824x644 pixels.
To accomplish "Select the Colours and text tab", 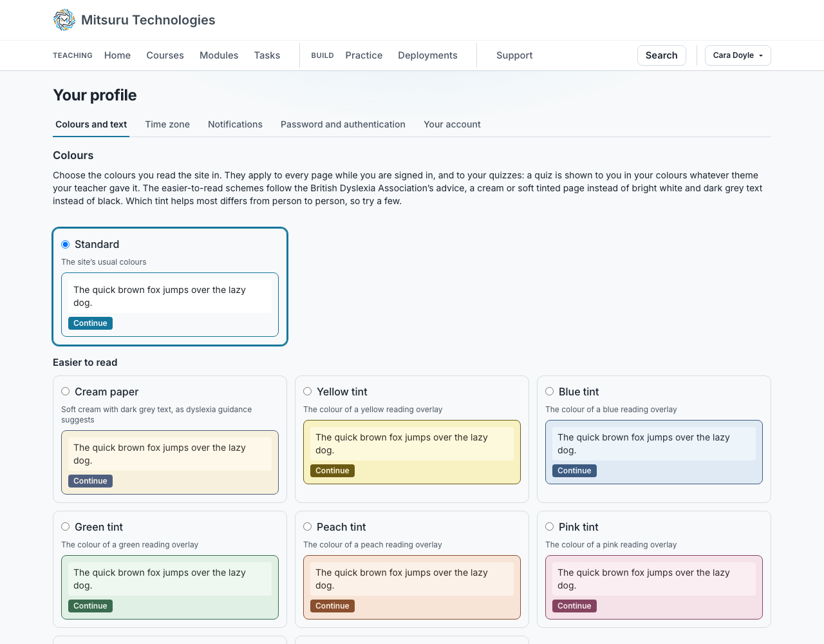I will (x=91, y=124).
